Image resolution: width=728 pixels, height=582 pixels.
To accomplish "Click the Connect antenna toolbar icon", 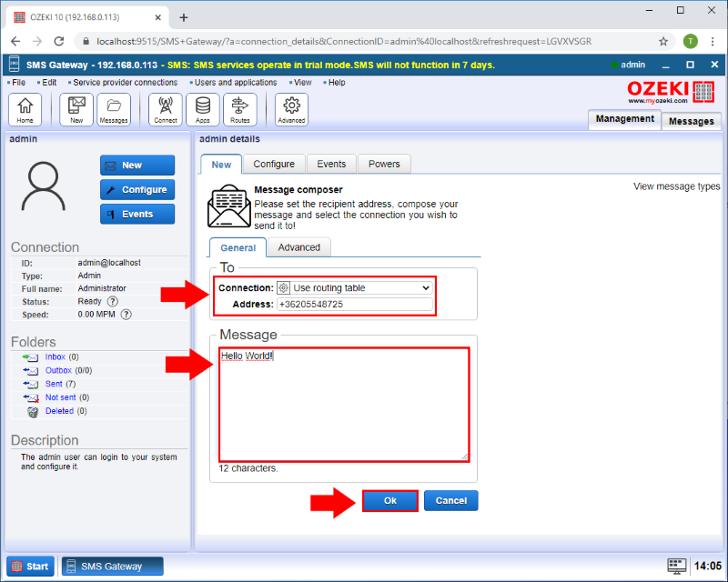I will click(166, 109).
